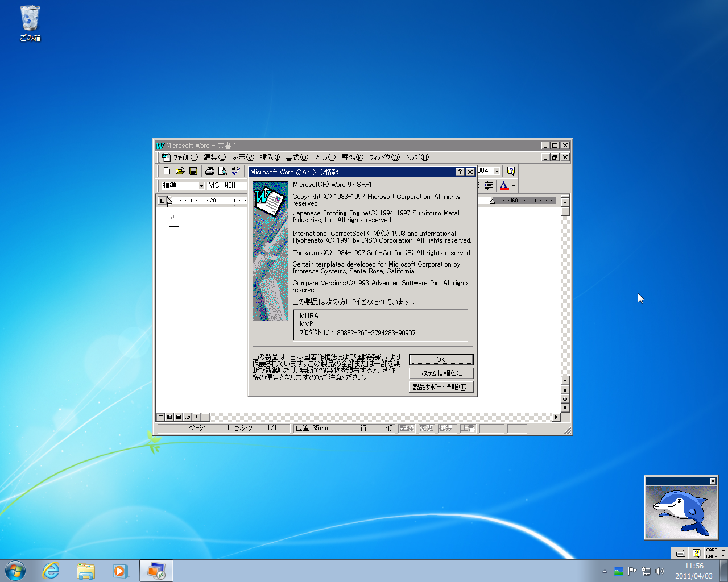Click the ABC spelling check icon
Screen dimensions: 728x582
[235, 171]
